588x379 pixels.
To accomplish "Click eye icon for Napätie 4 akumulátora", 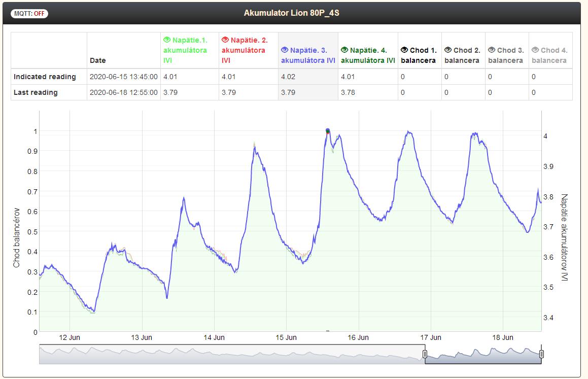I will [344, 50].
